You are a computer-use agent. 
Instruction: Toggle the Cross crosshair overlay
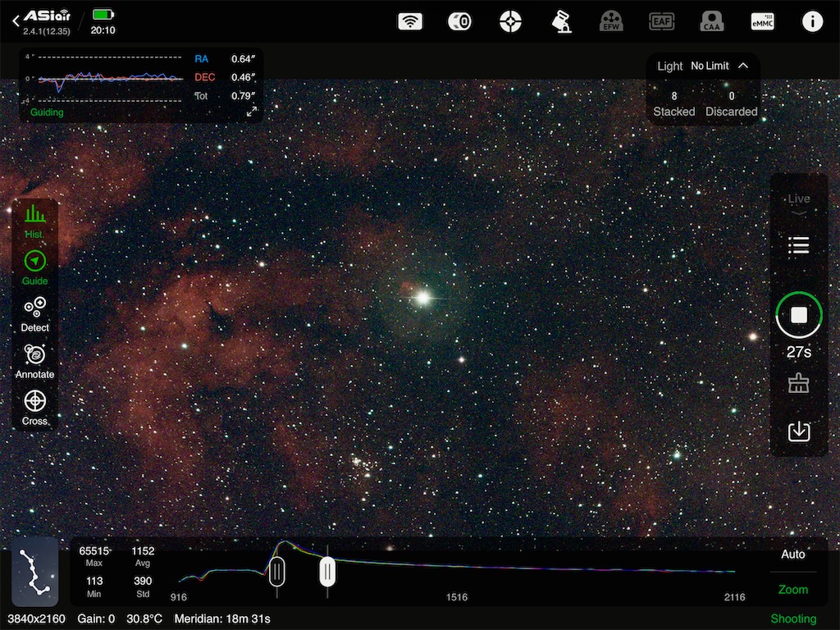(x=34, y=408)
